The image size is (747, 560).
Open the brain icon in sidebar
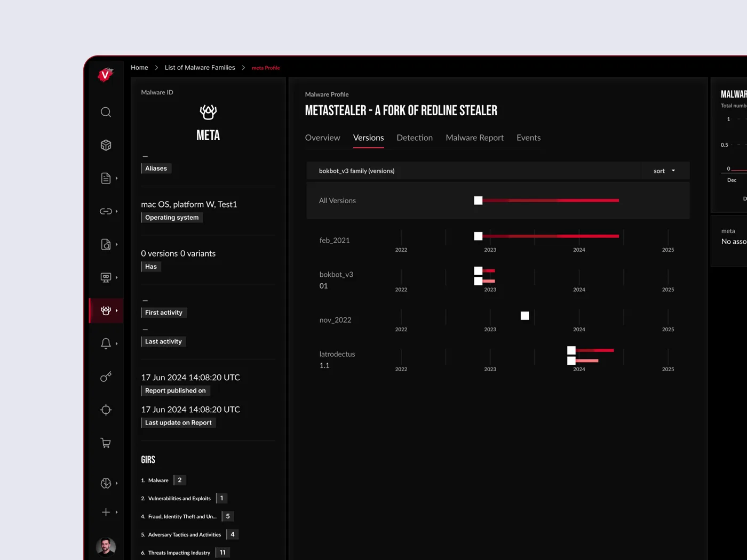(106, 483)
